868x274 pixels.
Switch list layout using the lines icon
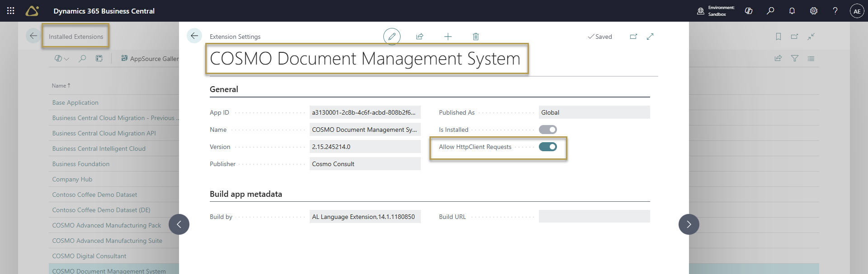coord(811,58)
